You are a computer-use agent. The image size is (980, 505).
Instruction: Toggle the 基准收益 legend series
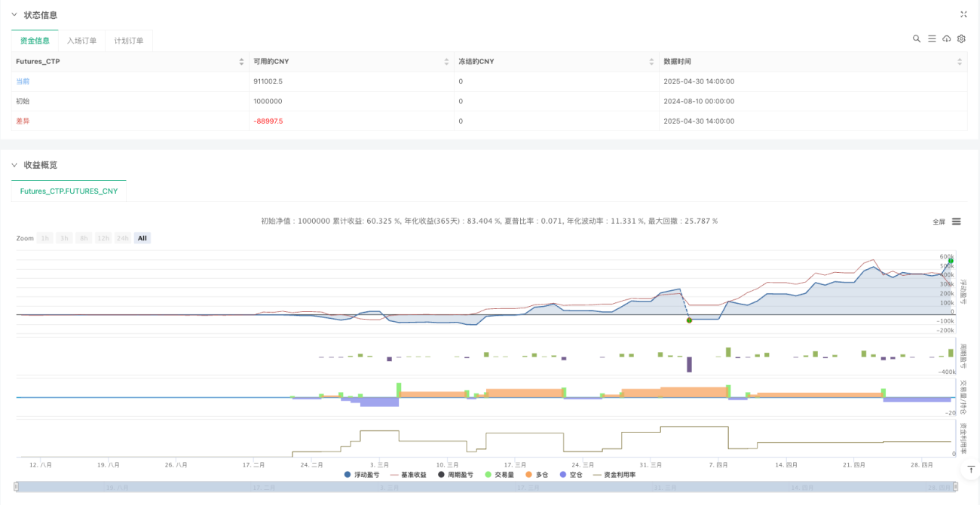409,475
